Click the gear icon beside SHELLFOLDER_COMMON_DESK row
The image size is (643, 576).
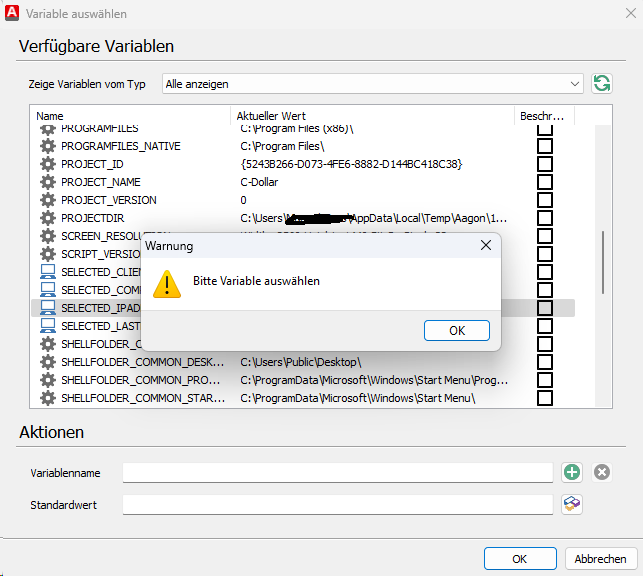point(48,362)
